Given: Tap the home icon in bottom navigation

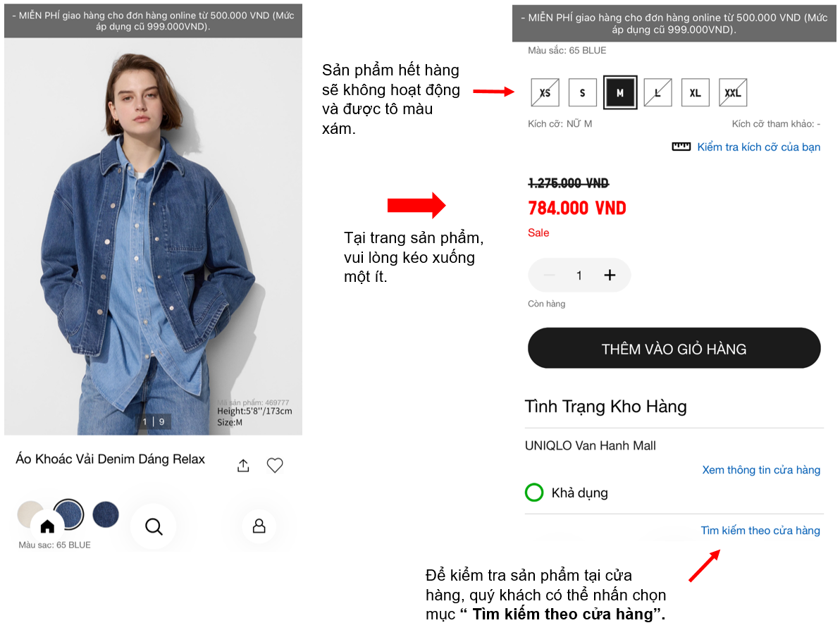Looking at the screenshot, I should pos(47,526).
